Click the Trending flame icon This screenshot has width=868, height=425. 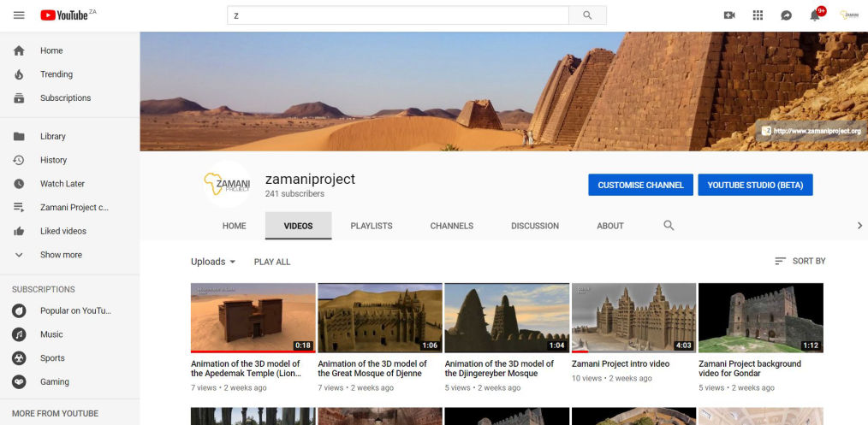[19, 74]
